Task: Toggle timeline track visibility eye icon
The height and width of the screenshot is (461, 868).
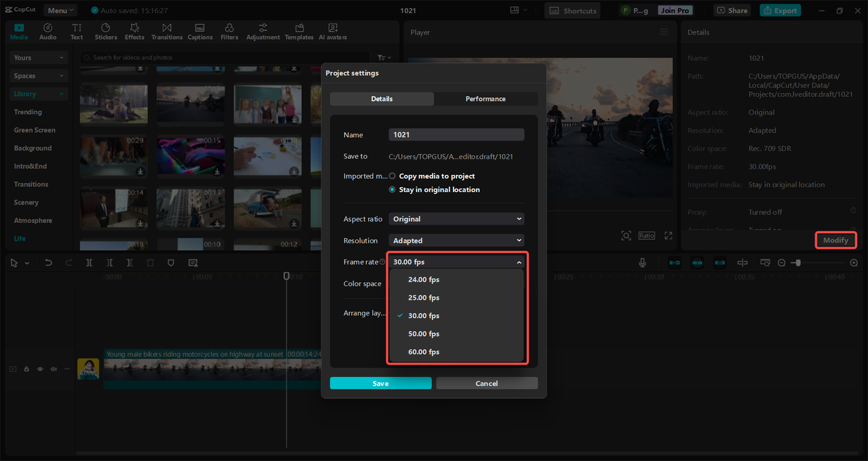Action: 40,369
